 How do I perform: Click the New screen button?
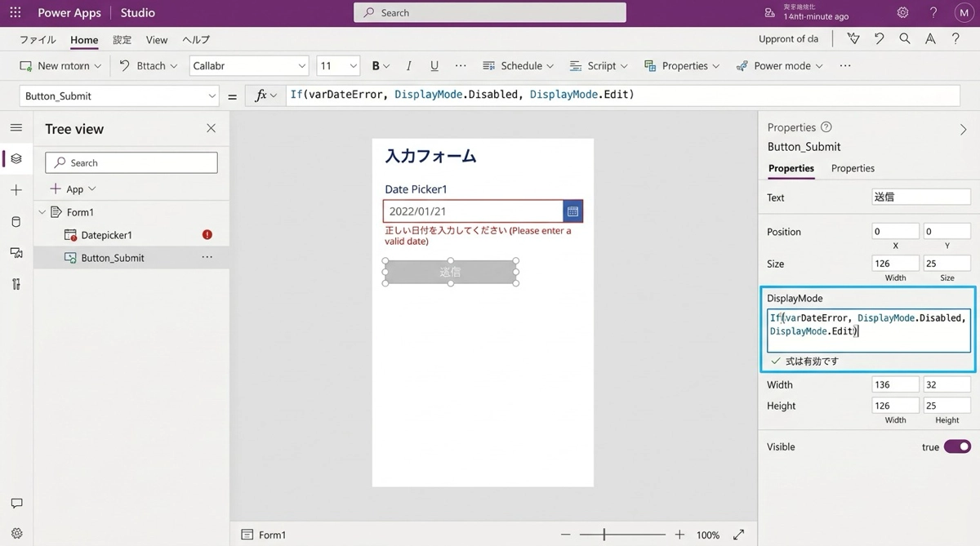coord(60,66)
